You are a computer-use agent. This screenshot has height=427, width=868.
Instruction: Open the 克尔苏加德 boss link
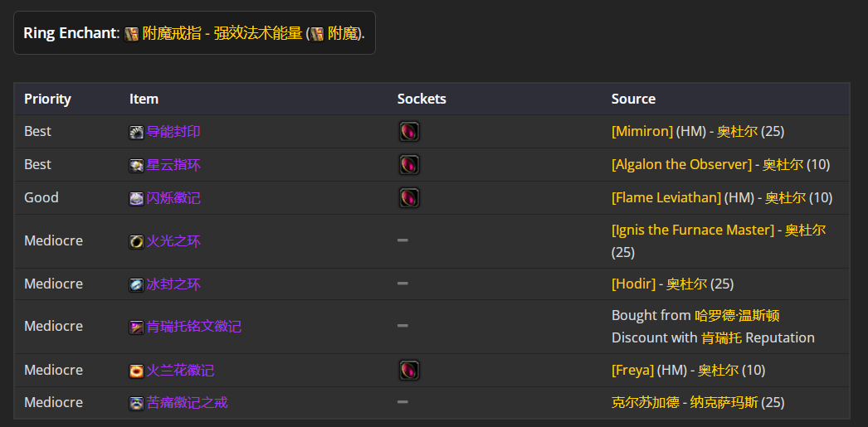point(645,403)
